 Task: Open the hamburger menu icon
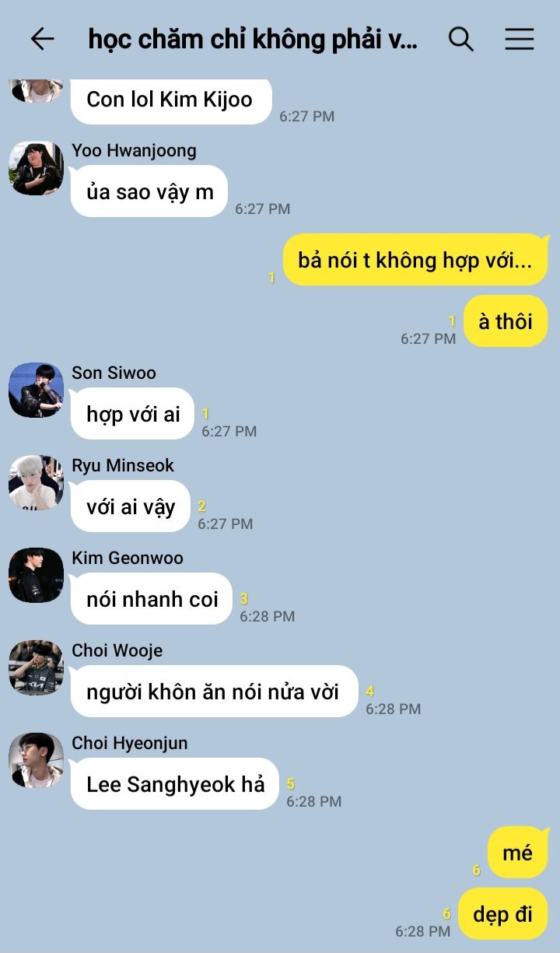pyautogui.click(x=520, y=39)
